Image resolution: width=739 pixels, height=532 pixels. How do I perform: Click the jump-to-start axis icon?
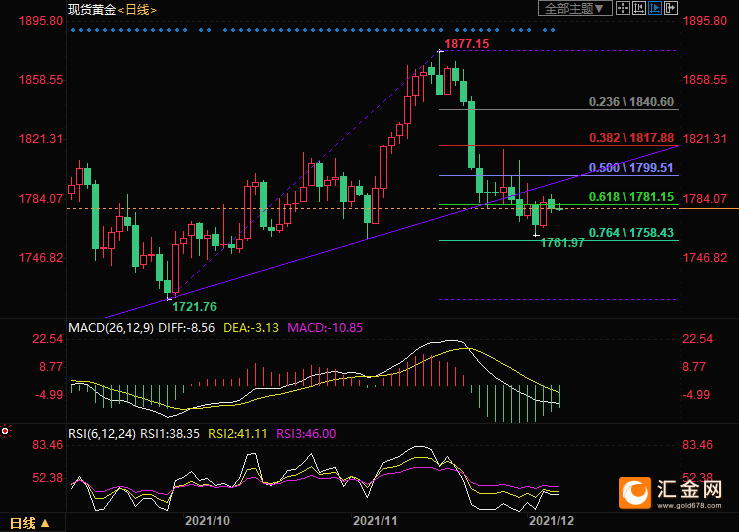pos(639,8)
